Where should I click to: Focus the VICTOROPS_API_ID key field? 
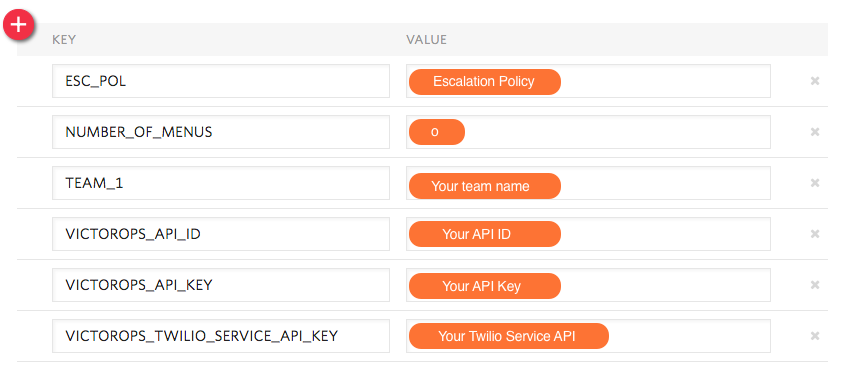[221, 234]
